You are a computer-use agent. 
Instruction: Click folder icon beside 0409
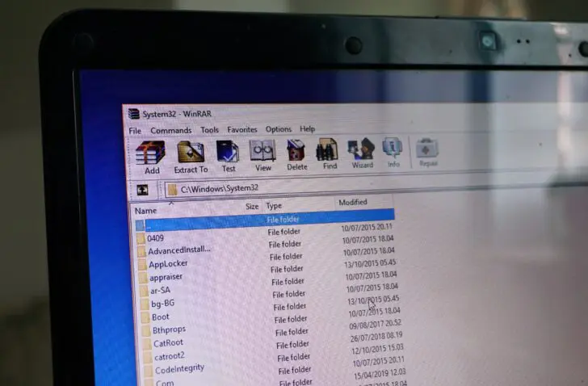(141, 239)
